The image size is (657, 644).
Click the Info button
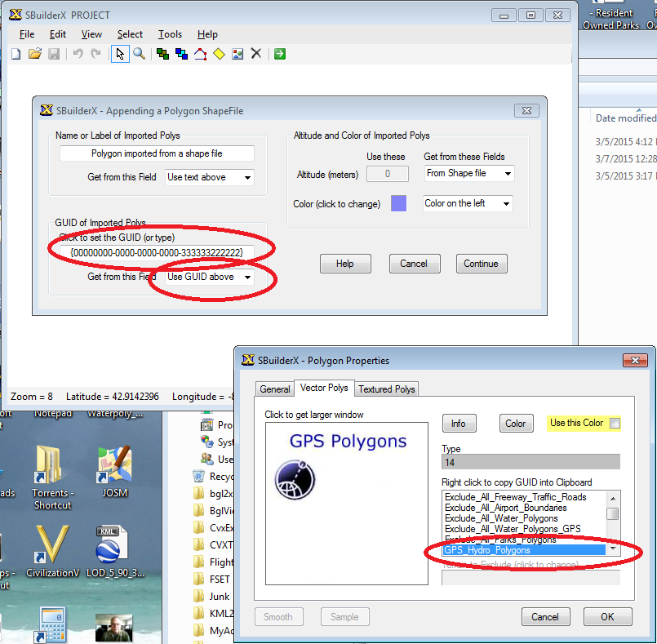coord(459,423)
